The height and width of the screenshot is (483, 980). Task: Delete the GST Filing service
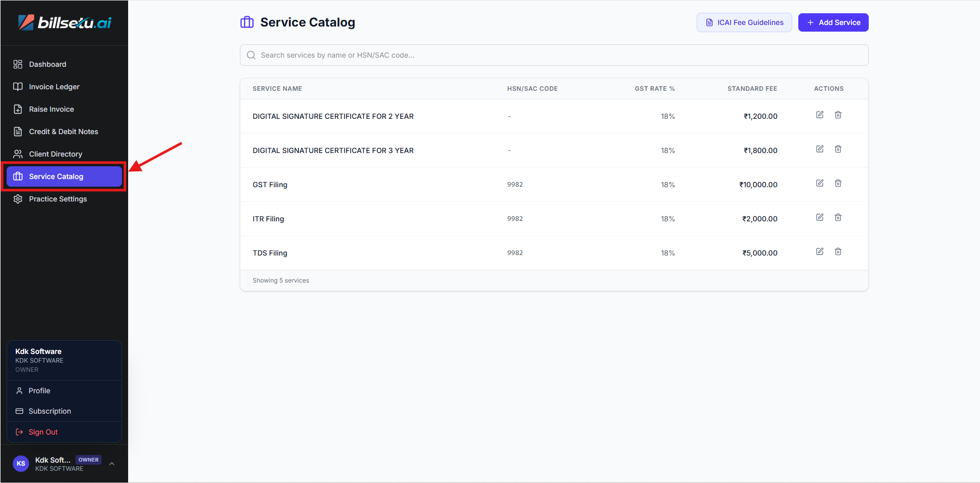(838, 183)
